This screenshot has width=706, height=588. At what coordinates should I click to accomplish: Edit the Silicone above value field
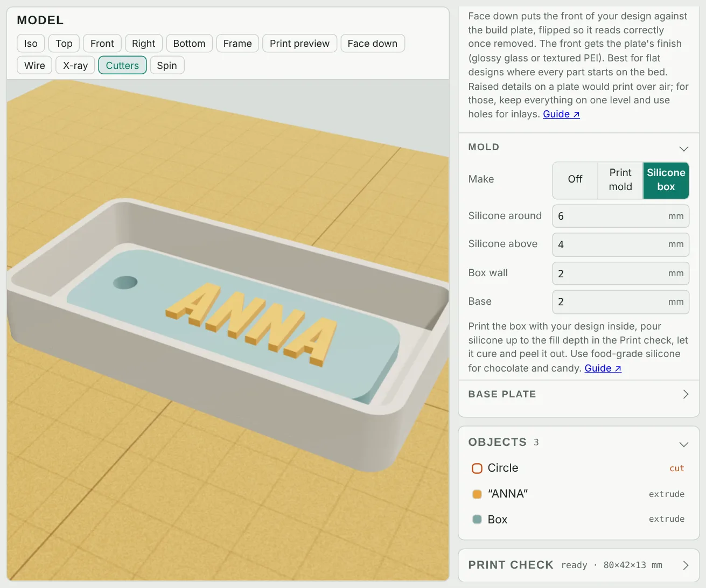pos(621,244)
